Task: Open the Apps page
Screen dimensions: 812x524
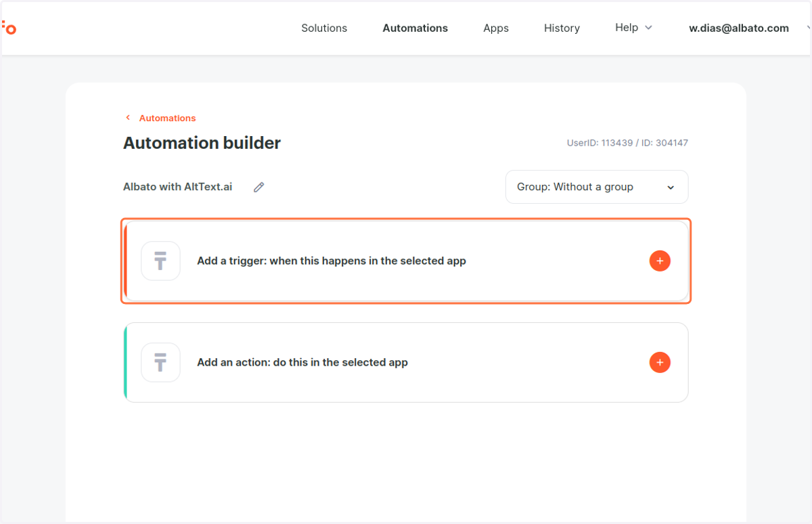Action: point(496,28)
